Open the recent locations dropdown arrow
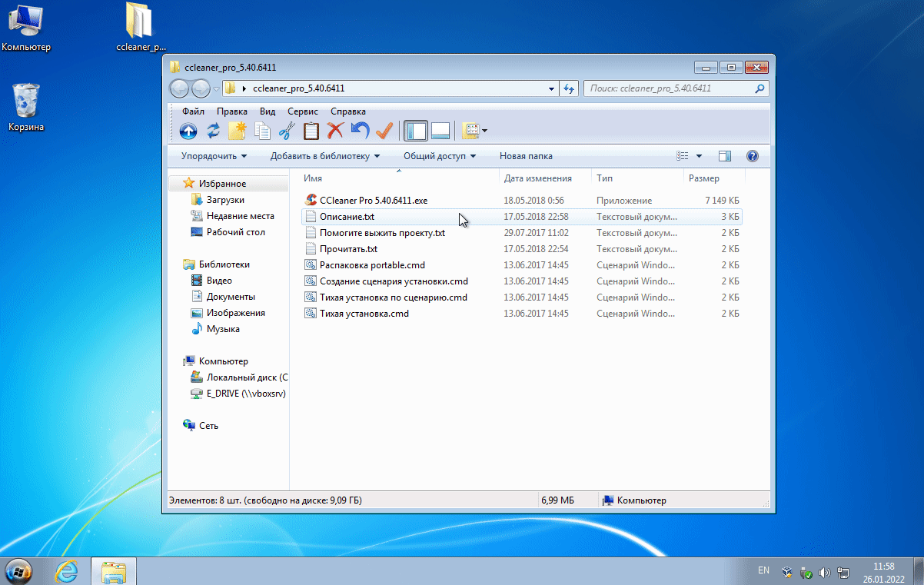Image resolution: width=924 pixels, height=585 pixels. (x=217, y=88)
